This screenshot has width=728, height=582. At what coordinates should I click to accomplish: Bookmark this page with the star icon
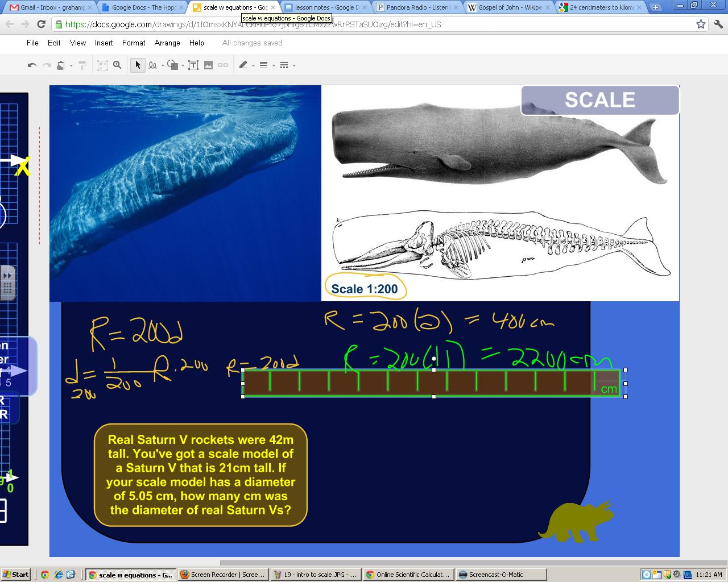(x=701, y=24)
